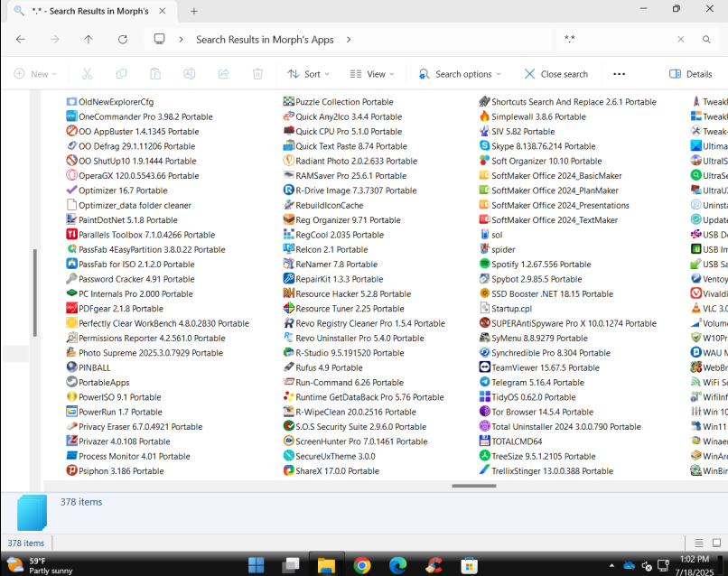The image size is (728, 576).
Task: Open Microsoft Store from the taskbar
Action: tap(470, 565)
